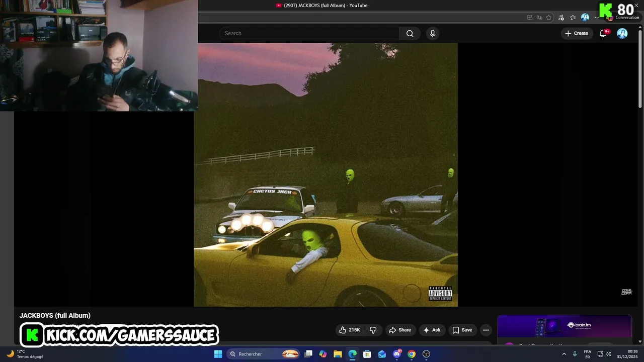This screenshot has height=362, width=644.
Task: Share the JACKBOYS video
Action: (x=400, y=330)
